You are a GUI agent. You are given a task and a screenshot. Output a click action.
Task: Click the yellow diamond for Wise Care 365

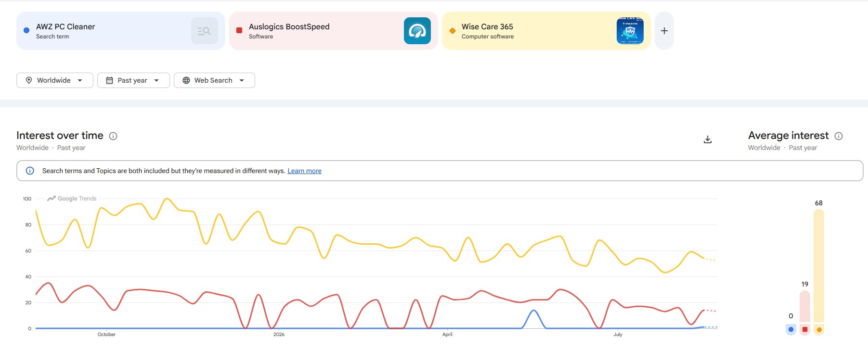[452, 31]
